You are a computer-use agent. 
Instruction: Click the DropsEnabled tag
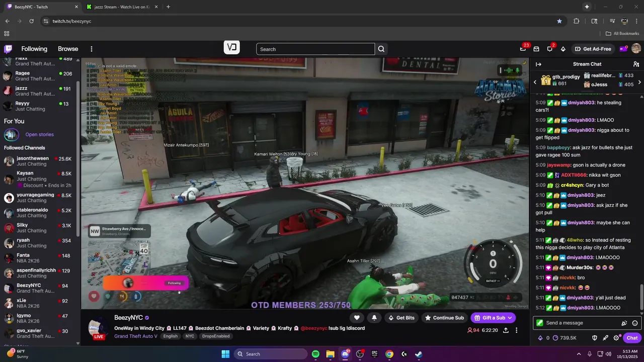(x=216, y=336)
